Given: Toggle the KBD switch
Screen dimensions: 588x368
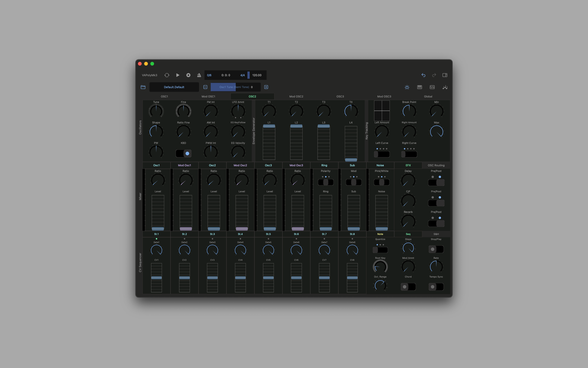Looking at the screenshot, I should (x=183, y=153).
